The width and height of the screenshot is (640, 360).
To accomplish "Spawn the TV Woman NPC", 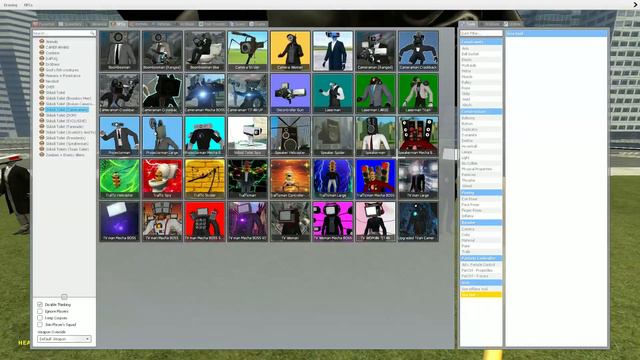I will tap(290, 222).
